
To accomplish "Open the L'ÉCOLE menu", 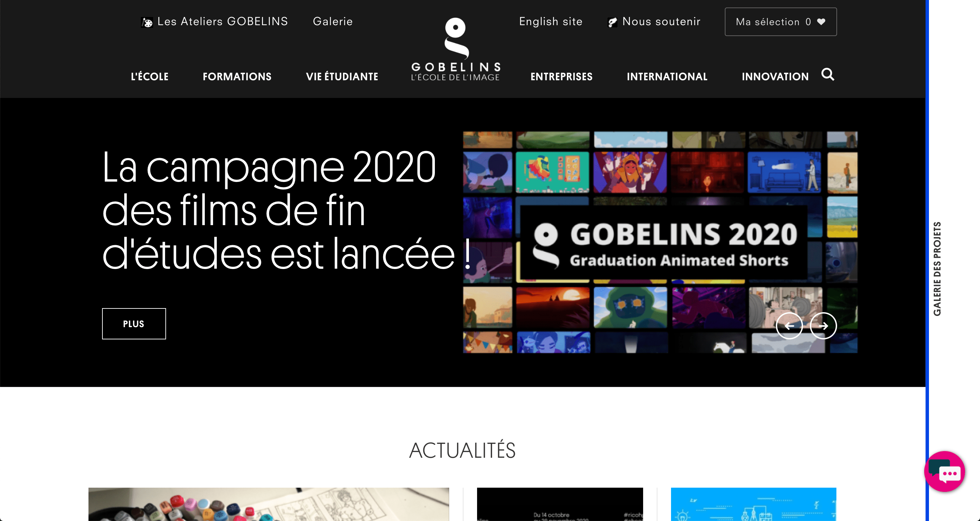I will click(x=149, y=77).
